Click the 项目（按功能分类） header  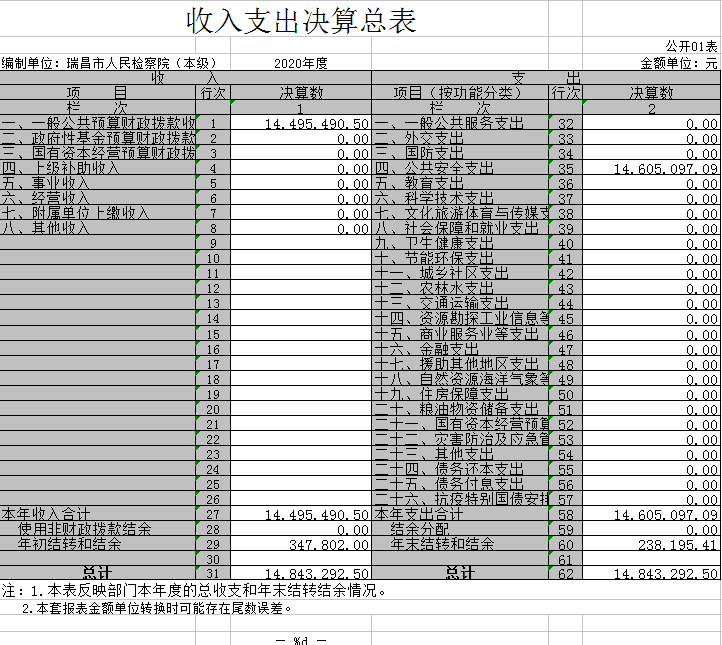(460, 93)
